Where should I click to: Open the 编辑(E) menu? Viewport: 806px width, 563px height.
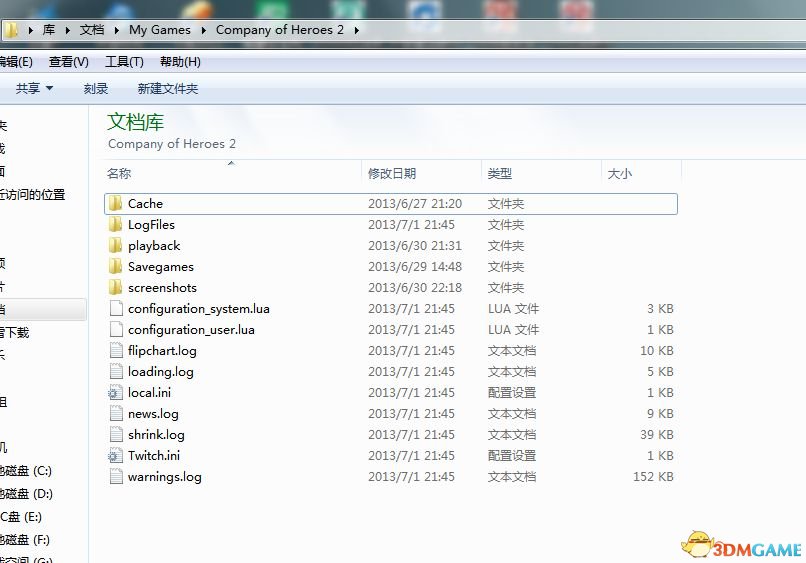tap(16, 62)
